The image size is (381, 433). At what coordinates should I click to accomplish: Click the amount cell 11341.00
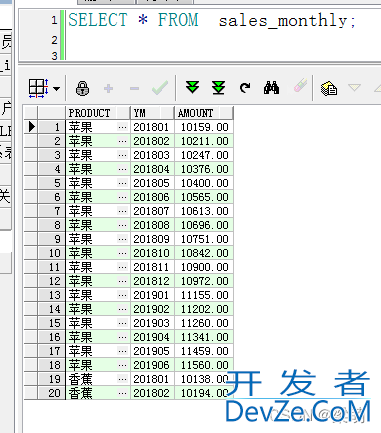click(204, 337)
